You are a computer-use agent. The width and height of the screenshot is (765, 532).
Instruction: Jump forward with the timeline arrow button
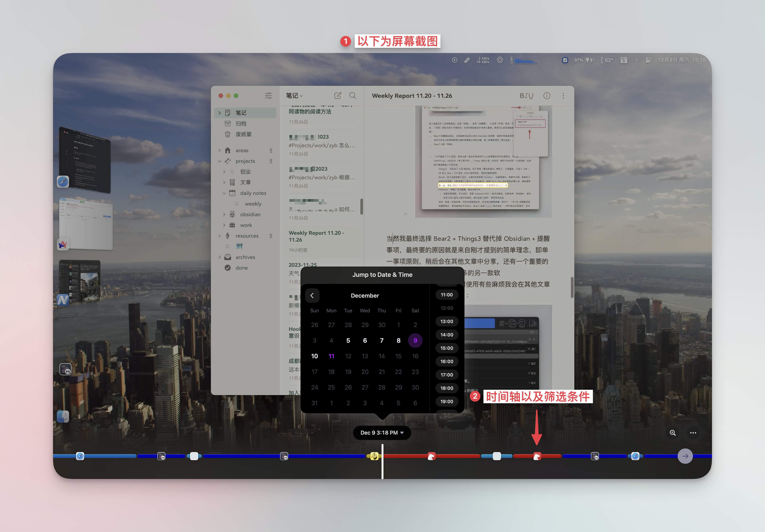tap(685, 456)
